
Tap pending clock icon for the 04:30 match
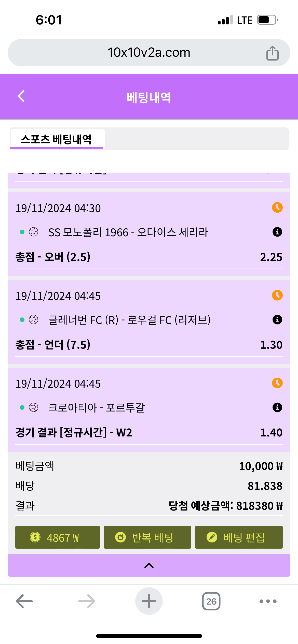coord(277,208)
